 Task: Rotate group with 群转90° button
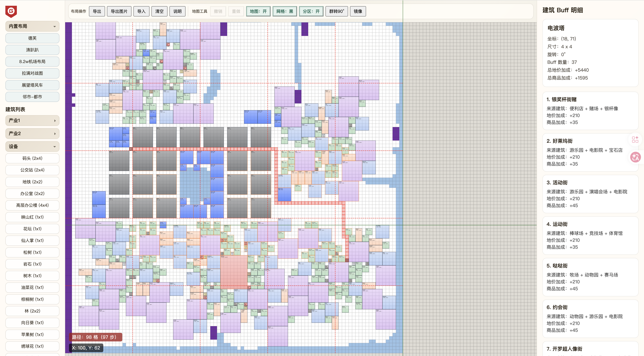(337, 11)
